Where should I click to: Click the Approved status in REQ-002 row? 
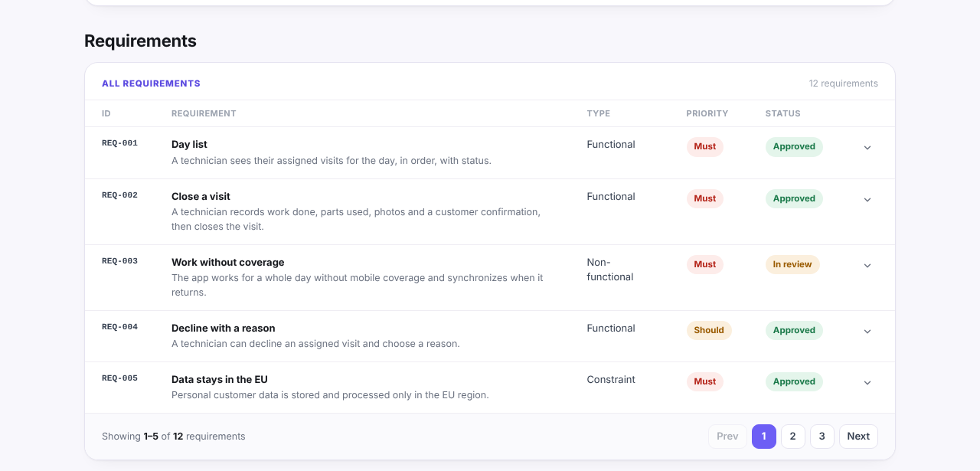point(794,199)
